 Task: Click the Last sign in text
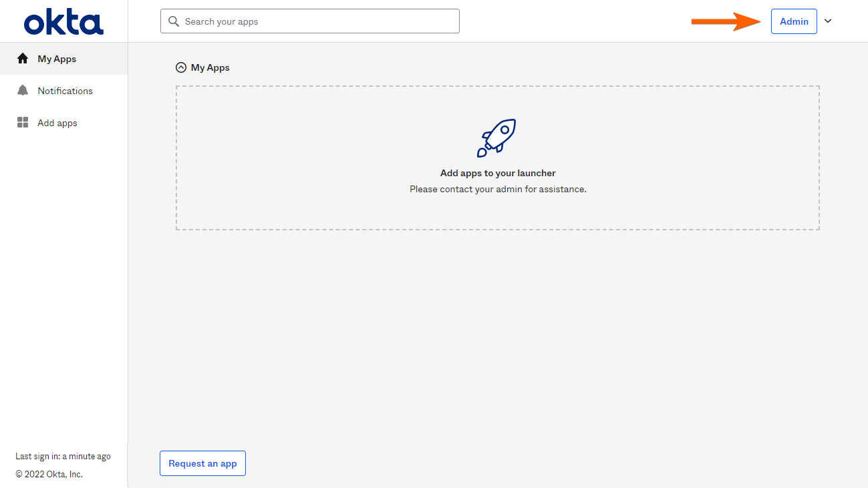(x=63, y=457)
